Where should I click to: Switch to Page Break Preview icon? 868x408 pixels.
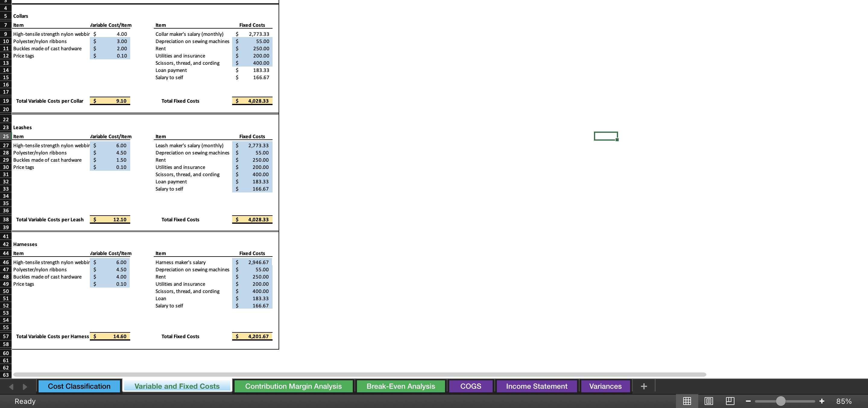(x=730, y=401)
